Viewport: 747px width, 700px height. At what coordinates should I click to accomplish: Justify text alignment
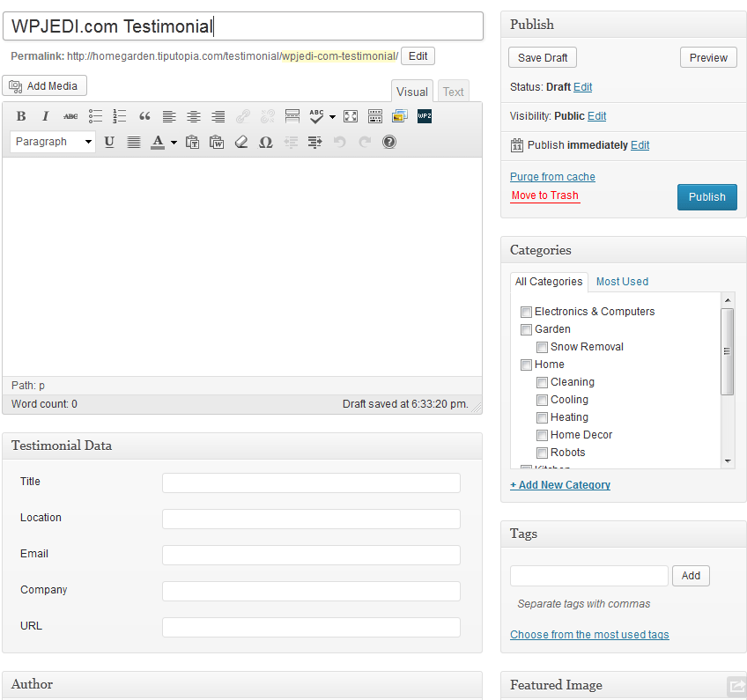[134, 142]
